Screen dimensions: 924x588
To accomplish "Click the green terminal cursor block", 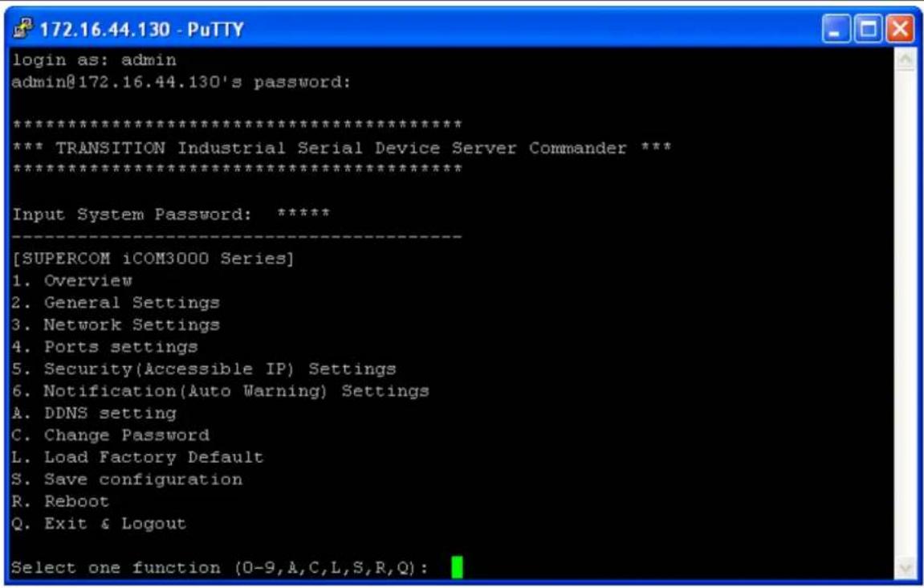I will coord(458,567).
